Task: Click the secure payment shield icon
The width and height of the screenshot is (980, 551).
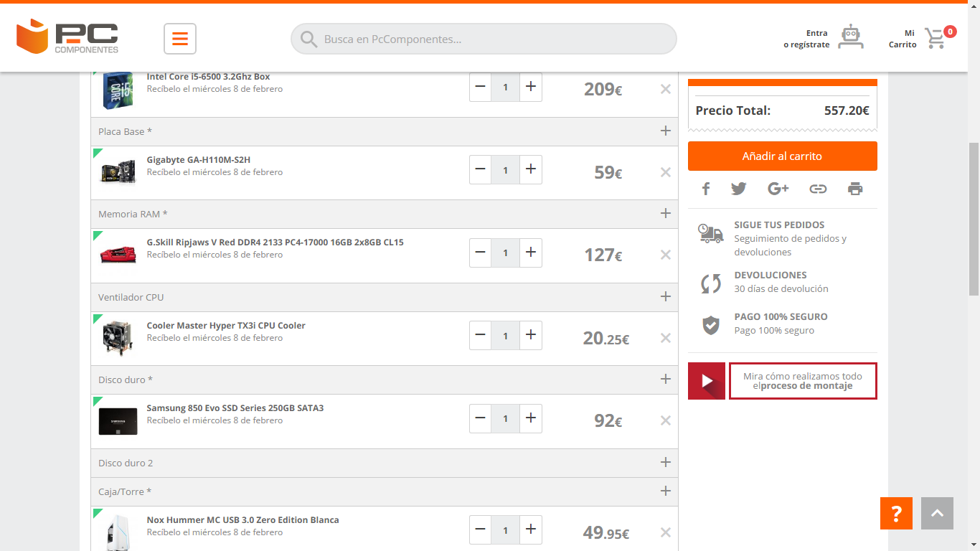Action: tap(711, 325)
